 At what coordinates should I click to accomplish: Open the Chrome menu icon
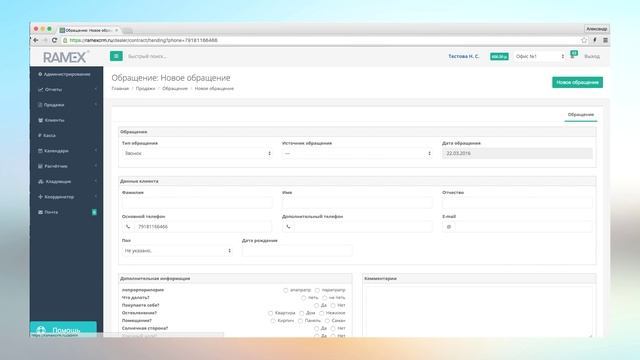coord(605,40)
